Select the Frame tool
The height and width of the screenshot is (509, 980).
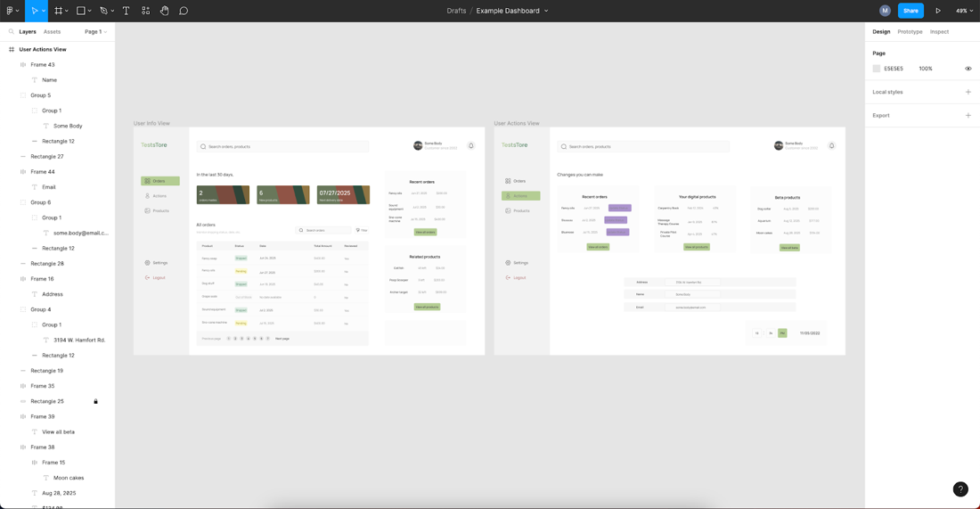click(58, 11)
